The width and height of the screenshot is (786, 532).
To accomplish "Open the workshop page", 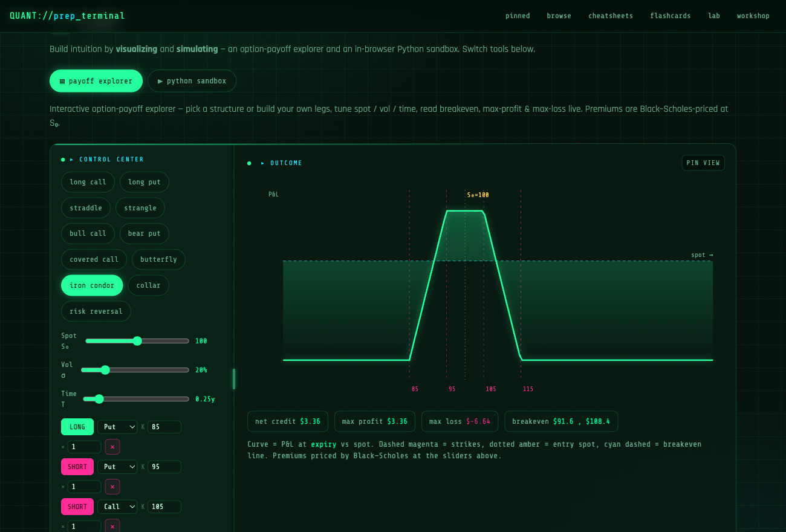I will (x=753, y=16).
